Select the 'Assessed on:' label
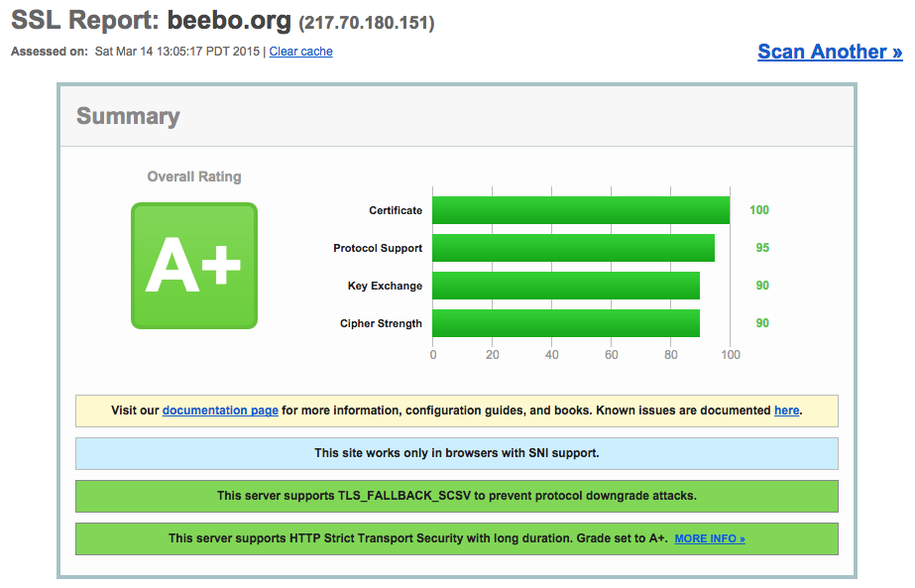915x588 pixels. tap(50, 52)
